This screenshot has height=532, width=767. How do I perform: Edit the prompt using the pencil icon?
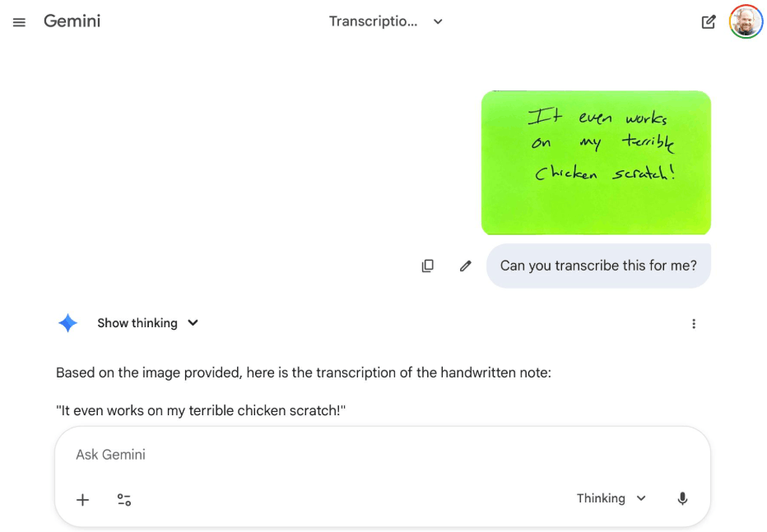(x=465, y=266)
